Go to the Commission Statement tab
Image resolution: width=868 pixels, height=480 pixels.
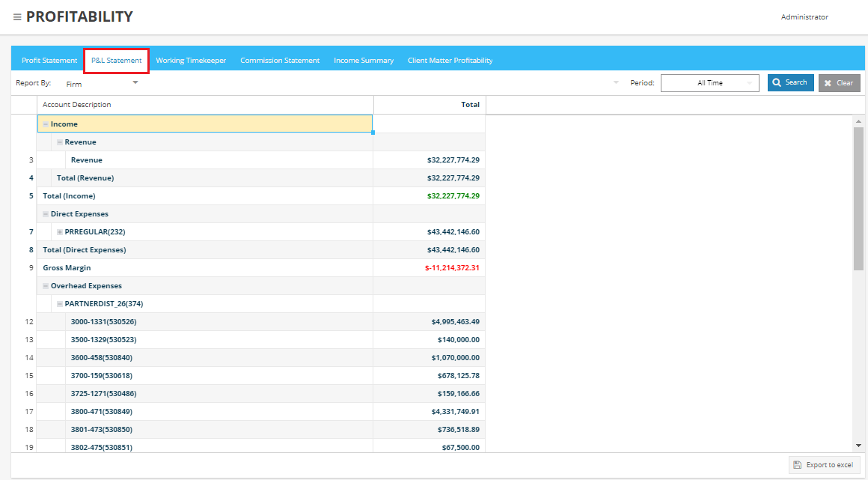click(x=280, y=61)
